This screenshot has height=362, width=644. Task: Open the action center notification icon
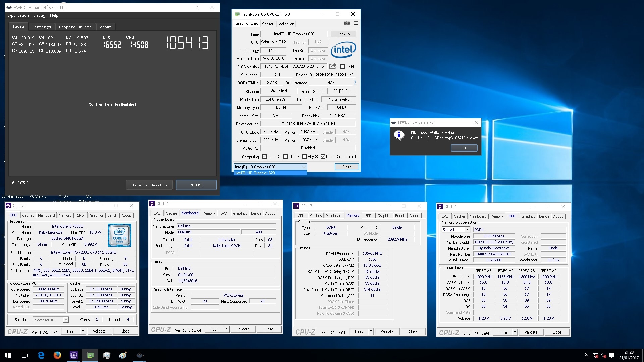pos(611,355)
